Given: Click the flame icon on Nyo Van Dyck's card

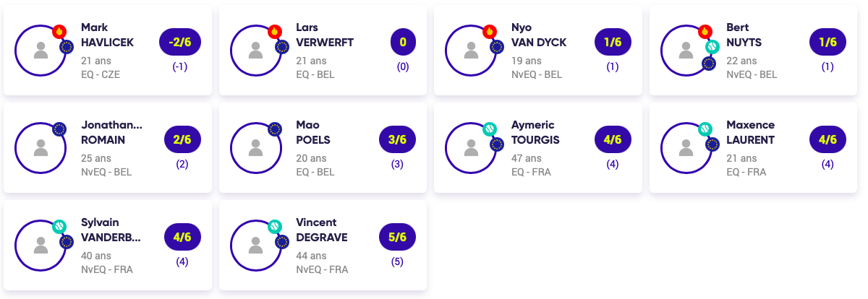Looking at the screenshot, I should [x=490, y=31].
